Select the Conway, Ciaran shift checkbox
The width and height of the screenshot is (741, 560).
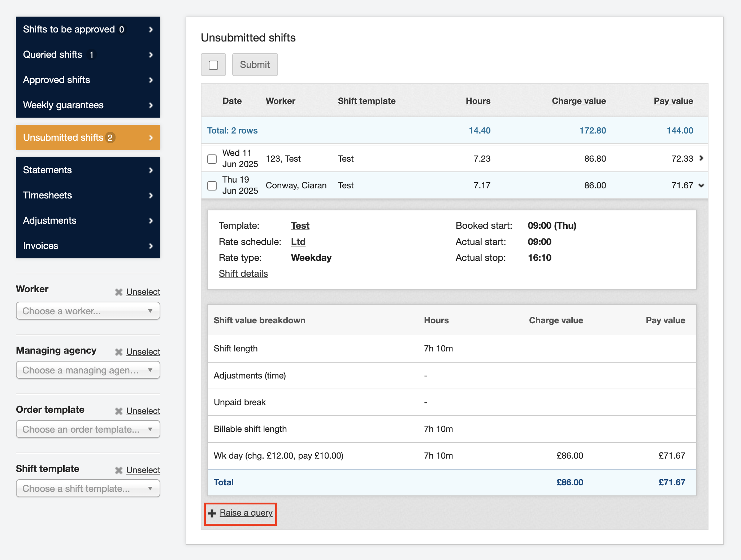coord(212,185)
